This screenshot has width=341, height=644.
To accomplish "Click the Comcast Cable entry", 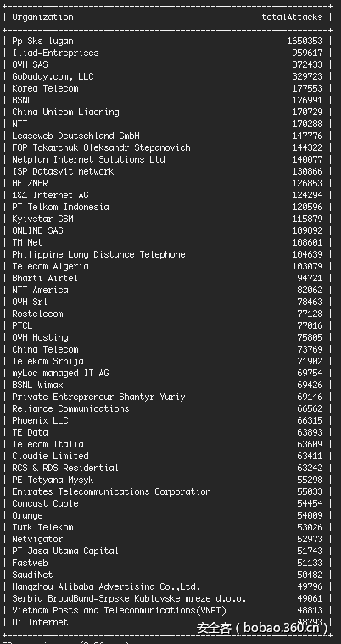I will [45, 503].
